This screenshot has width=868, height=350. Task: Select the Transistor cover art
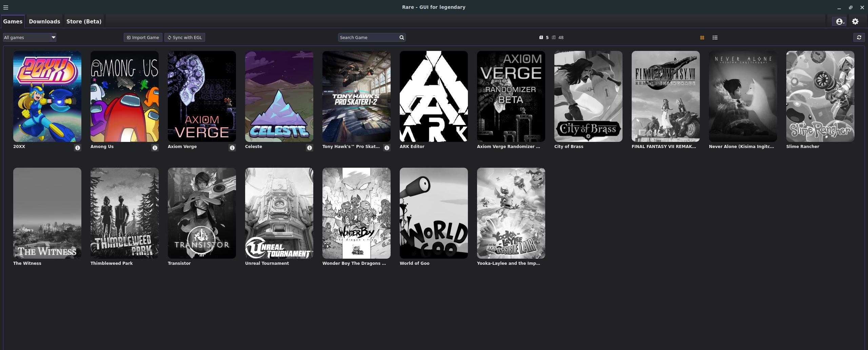coord(202,213)
